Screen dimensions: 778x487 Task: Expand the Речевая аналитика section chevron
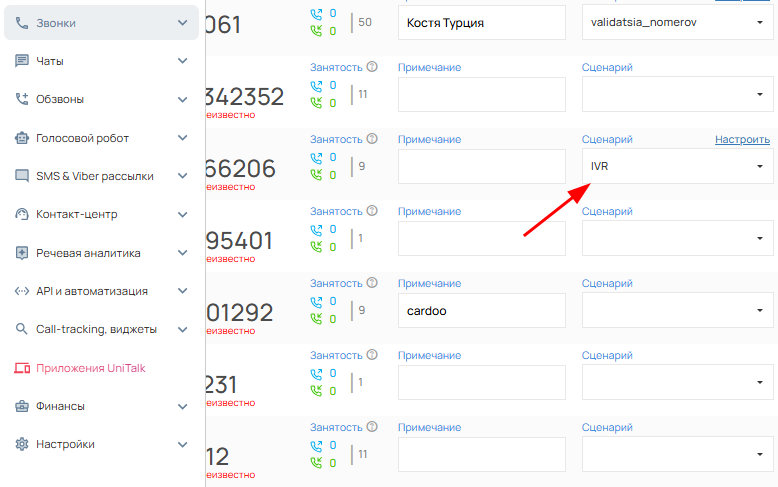(182, 253)
